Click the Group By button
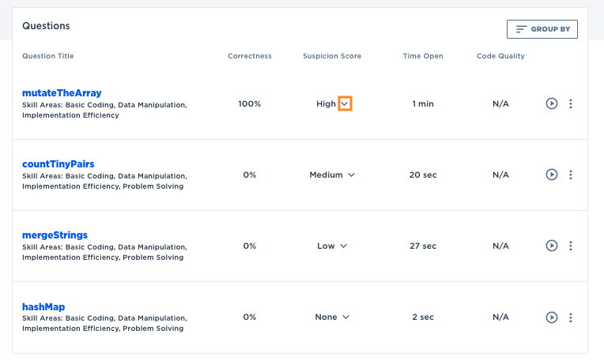This screenshot has height=364, width=604. (542, 29)
